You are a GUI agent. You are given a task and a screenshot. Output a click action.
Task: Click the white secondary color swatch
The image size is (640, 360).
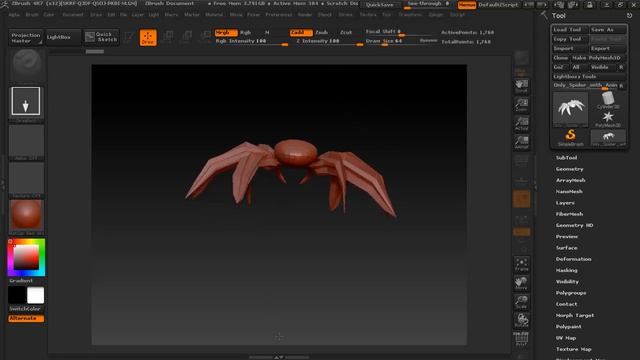(36, 295)
